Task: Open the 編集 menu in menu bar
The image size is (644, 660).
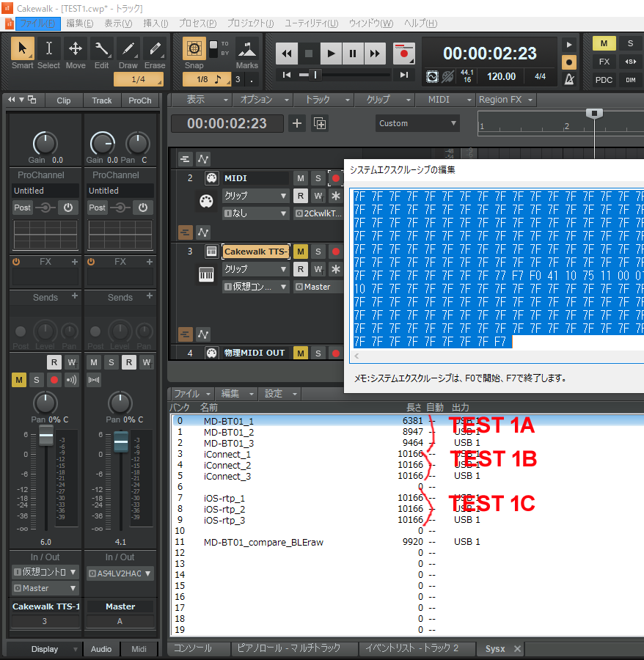Action: click(80, 23)
